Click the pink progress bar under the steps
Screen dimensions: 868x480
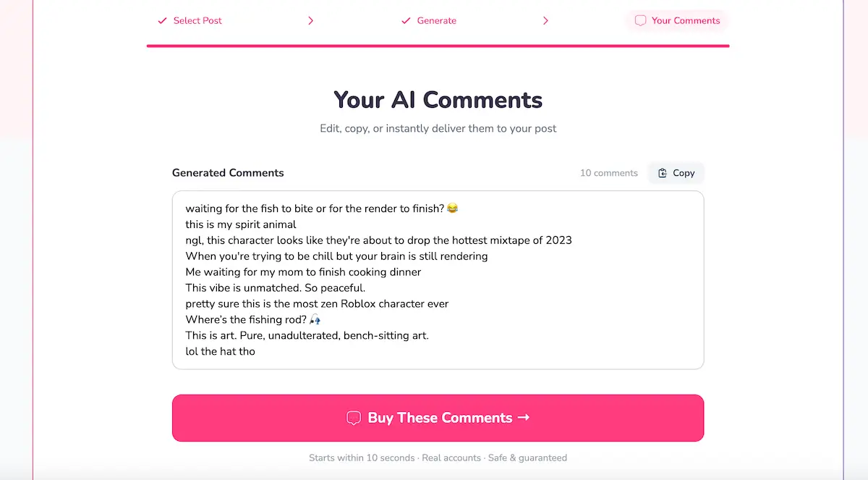coord(438,46)
